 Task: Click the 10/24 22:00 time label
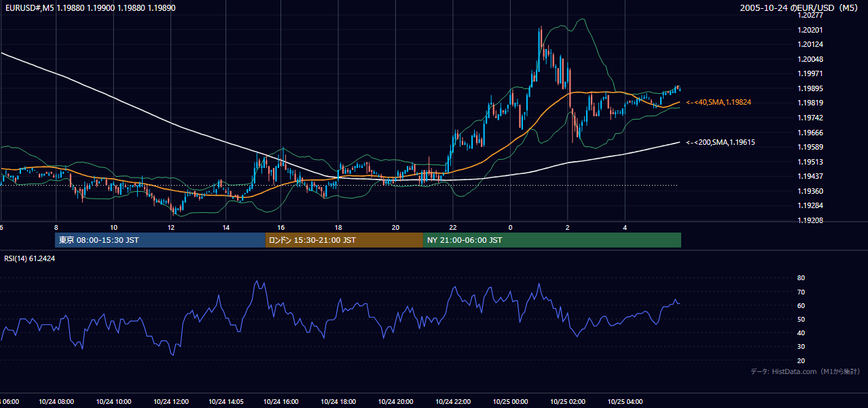click(452, 401)
